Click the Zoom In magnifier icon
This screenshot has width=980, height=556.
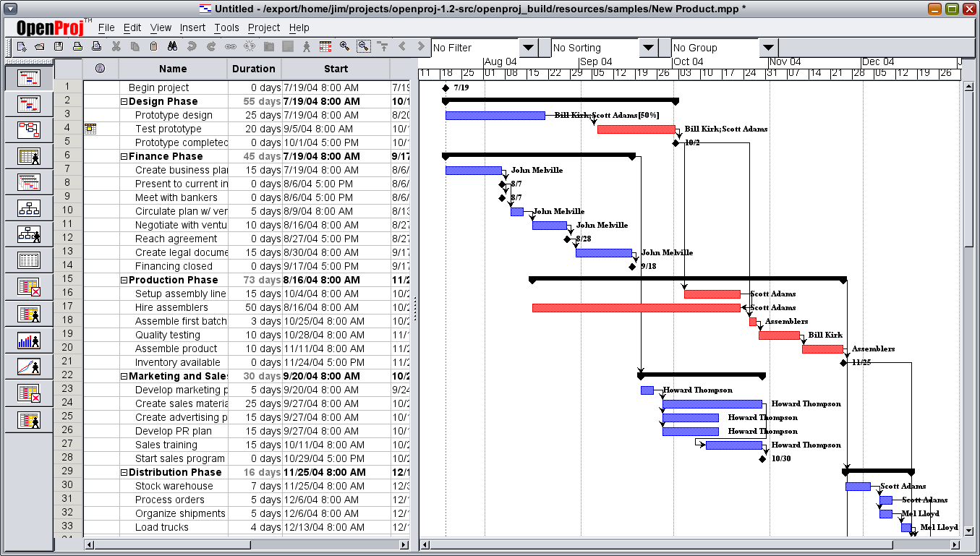pyautogui.click(x=344, y=47)
